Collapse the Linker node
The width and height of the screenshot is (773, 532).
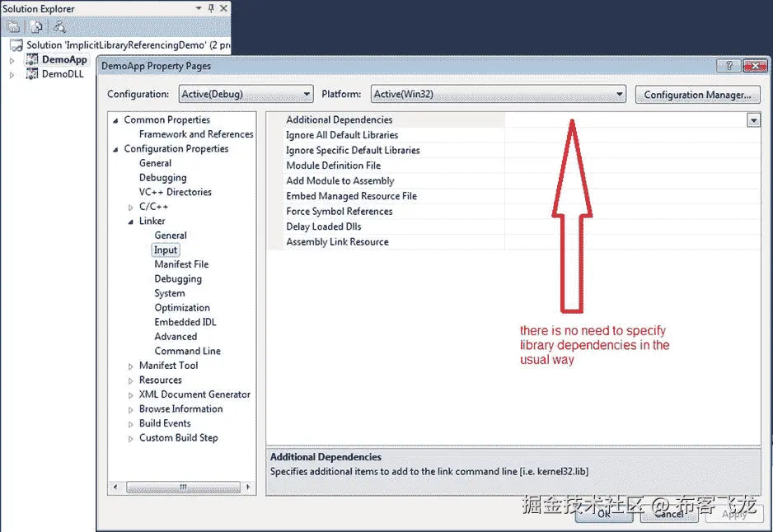pos(131,222)
